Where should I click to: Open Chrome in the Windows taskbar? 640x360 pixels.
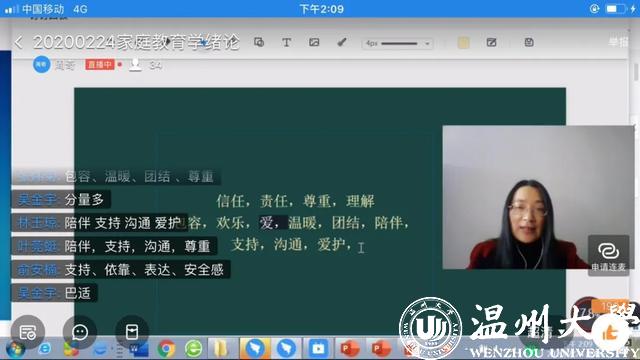(x=166, y=349)
